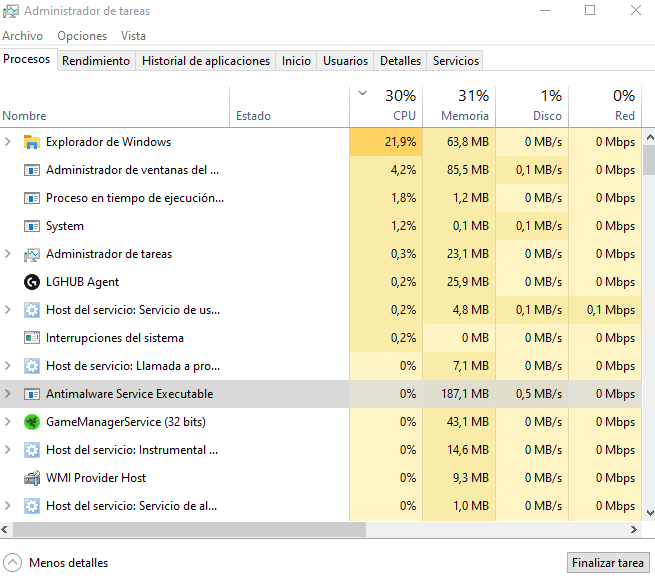Click the LGHUB Agent logo icon
This screenshot has width=655, height=587.
pyautogui.click(x=31, y=282)
